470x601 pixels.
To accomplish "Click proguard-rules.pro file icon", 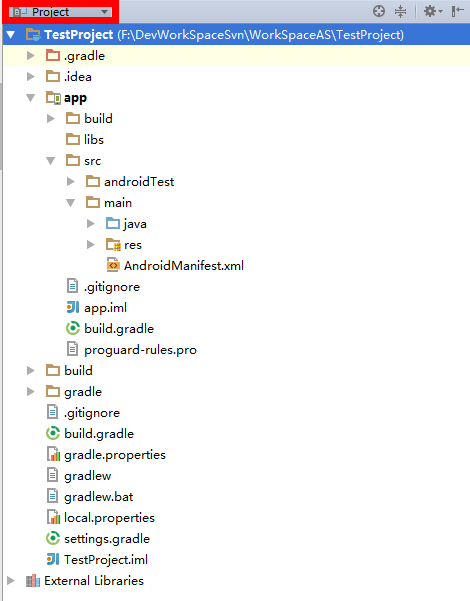I will [x=72, y=349].
